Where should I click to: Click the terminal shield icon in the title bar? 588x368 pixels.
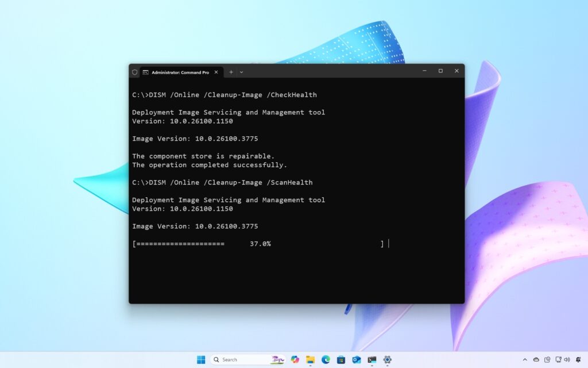[134, 71]
